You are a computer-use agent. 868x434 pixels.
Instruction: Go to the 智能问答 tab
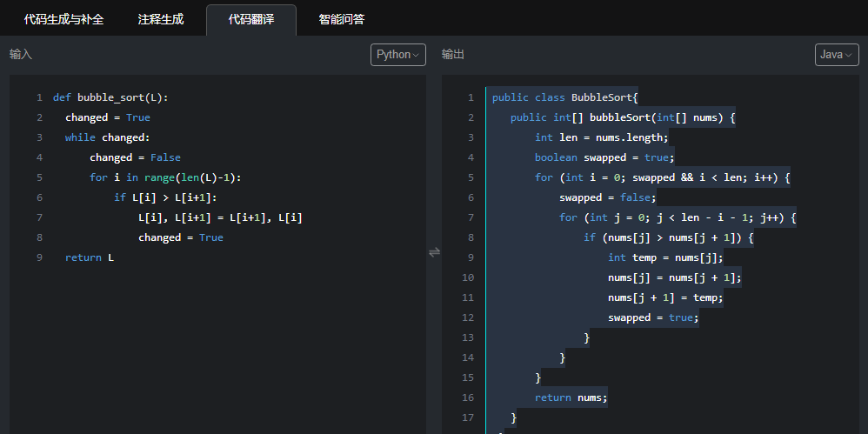[341, 19]
